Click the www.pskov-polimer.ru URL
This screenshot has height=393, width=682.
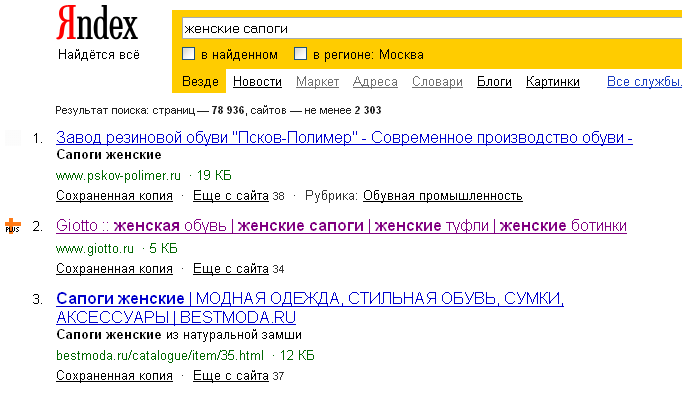coord(118,176)
